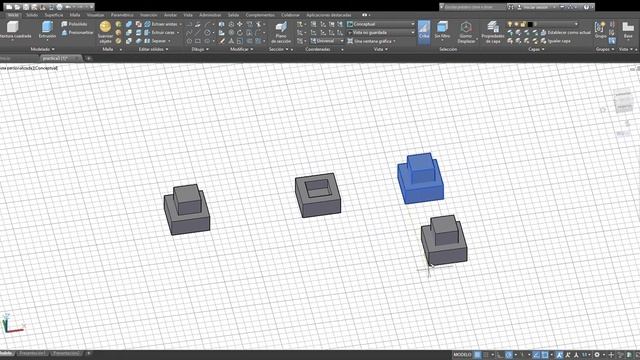
Task: Open Vista no guardada view dropdown
Action: (x=381, y=32)
